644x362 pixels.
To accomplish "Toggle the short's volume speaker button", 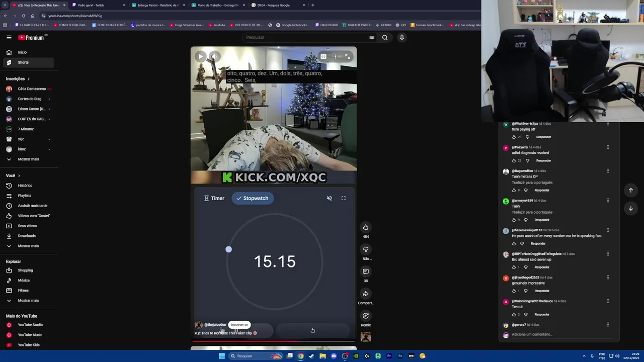I will 214,56.
